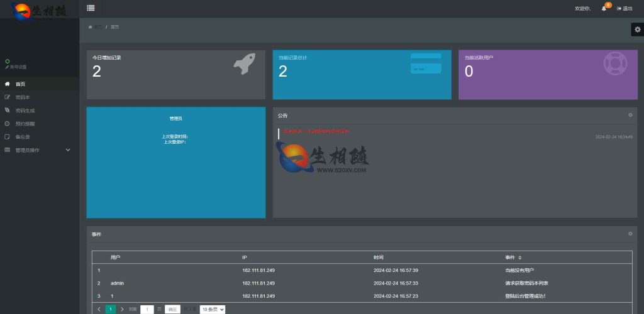The image size is (644, 314).
Task: Select 密码生成 from the sidebar
Action: pyautogui.click(x=25, y=111)
